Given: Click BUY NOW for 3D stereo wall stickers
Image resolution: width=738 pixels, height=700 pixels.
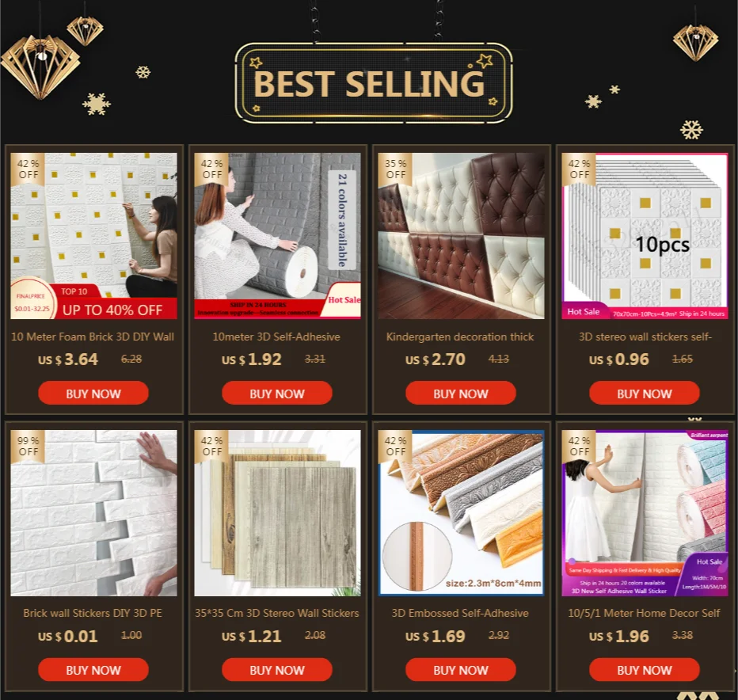Looking at the screenshot, I should click(x=645, y=393).
